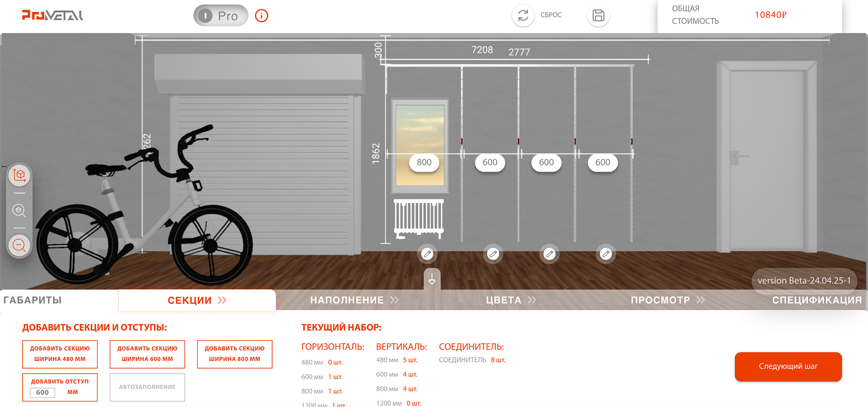Open the red info icon
This screenshot has height=407, width=868.
coord(261,16)
